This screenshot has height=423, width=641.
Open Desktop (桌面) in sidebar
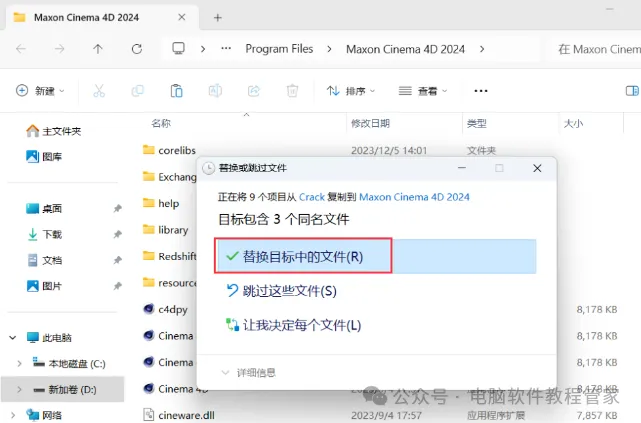tap(44, 208)
